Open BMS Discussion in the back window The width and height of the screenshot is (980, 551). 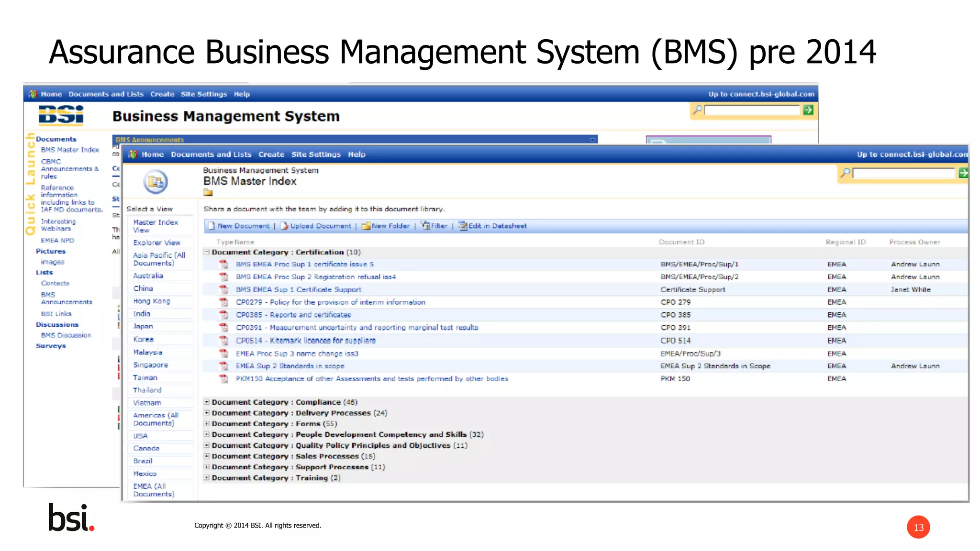coord(66,335)
